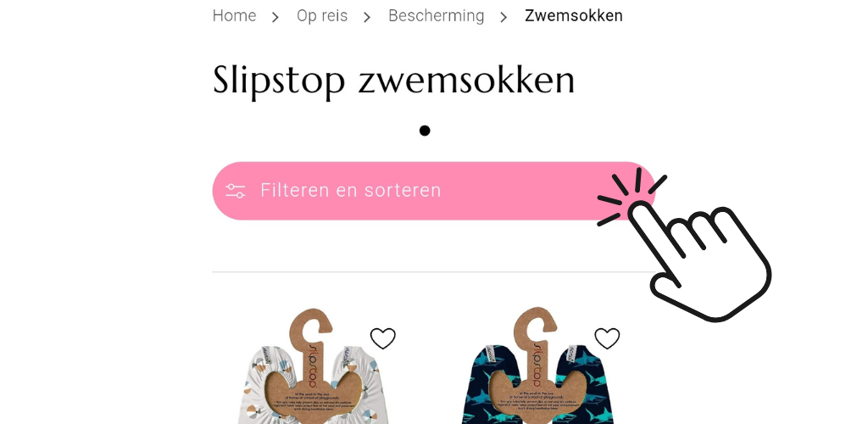
Task: Click the Slipstop zwemsokken heading
Action: pyautogui.click(x=393, y=81)
